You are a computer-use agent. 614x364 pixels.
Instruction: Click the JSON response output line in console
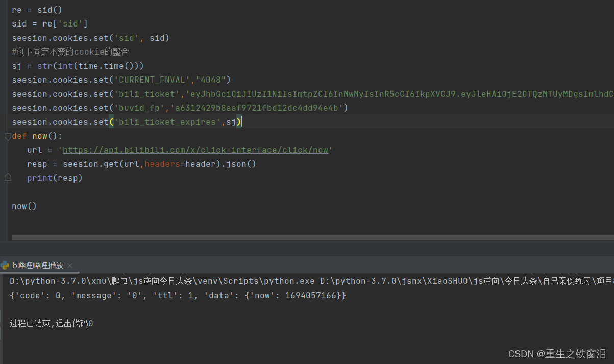178,295
